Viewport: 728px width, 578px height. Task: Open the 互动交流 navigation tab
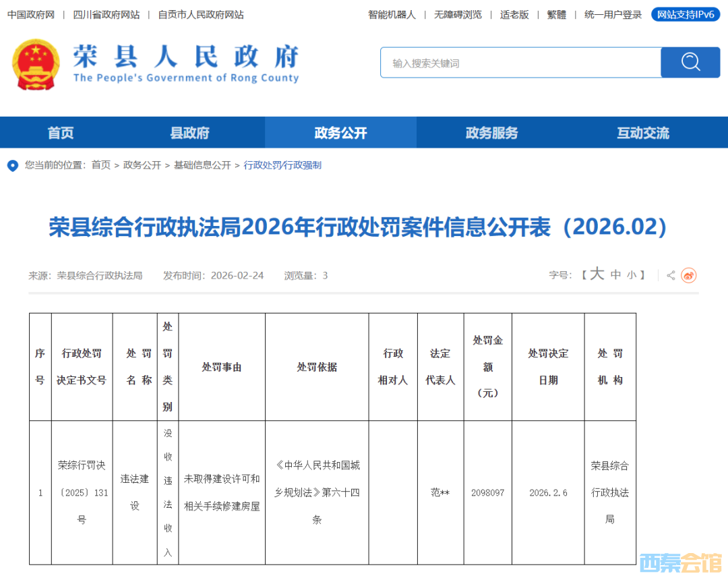pos(642,133)
